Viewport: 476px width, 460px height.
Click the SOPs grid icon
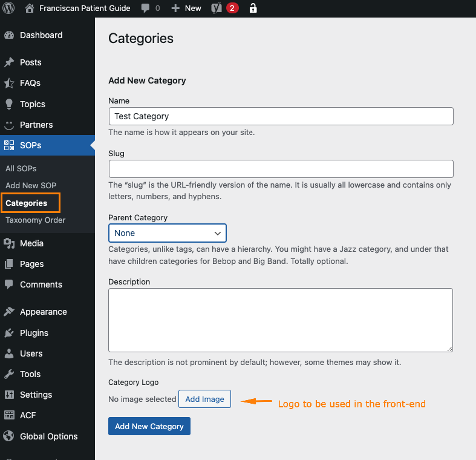[x=9, y=145]
